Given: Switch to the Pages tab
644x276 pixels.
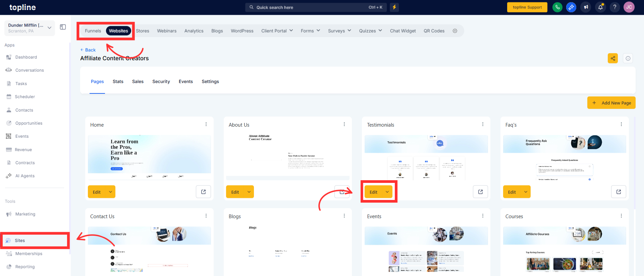Looking at the screenshot, I should point(97,81).
